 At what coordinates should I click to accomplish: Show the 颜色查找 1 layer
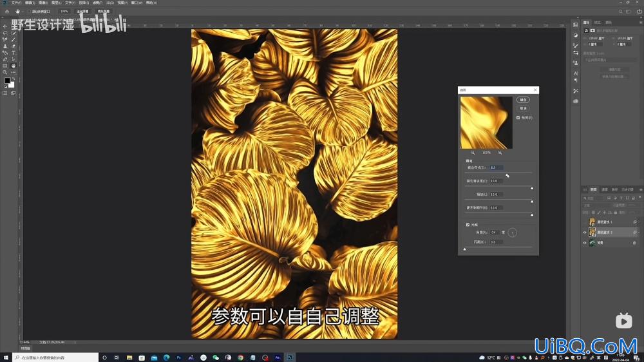coord(585,222)
